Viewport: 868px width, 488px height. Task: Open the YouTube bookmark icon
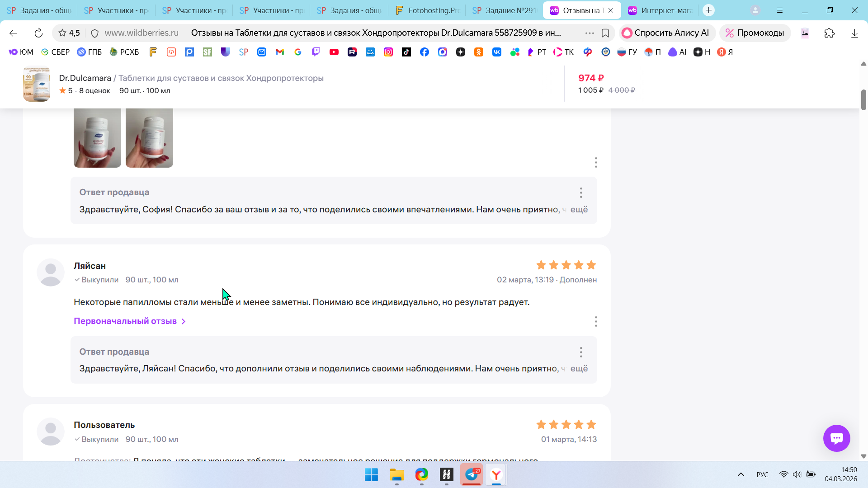pos(334,52)
